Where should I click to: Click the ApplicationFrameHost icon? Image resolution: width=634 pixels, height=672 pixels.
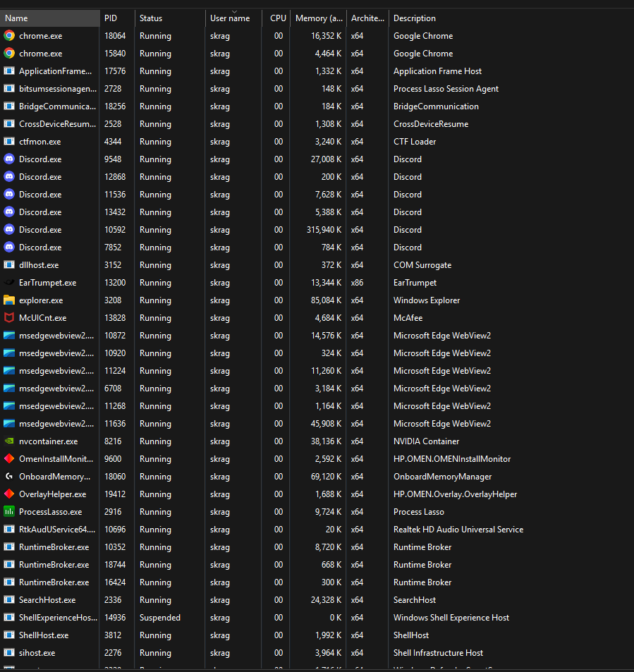[x=9, y=71]
